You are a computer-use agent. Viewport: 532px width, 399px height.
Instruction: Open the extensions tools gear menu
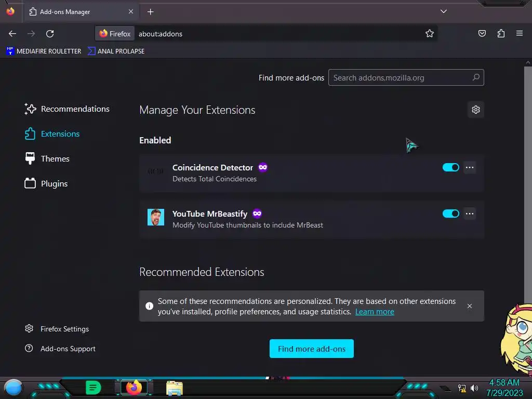(x=476, y=110)
